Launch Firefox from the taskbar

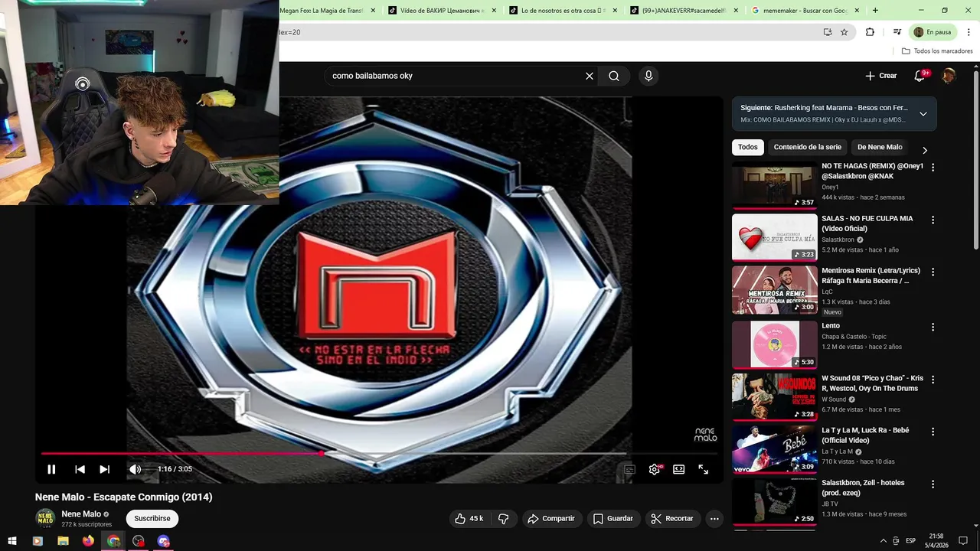click(x=88, y=541)
